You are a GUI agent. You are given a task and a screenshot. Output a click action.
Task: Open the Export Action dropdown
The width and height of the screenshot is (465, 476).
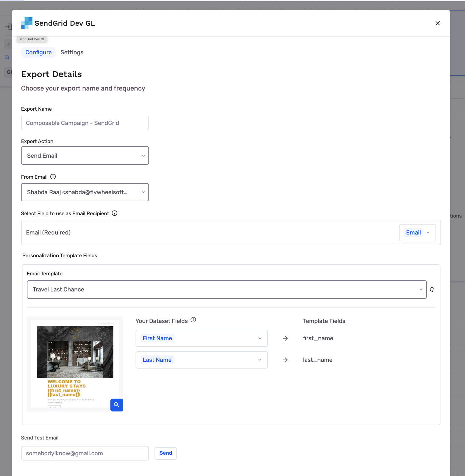(85, 156)
